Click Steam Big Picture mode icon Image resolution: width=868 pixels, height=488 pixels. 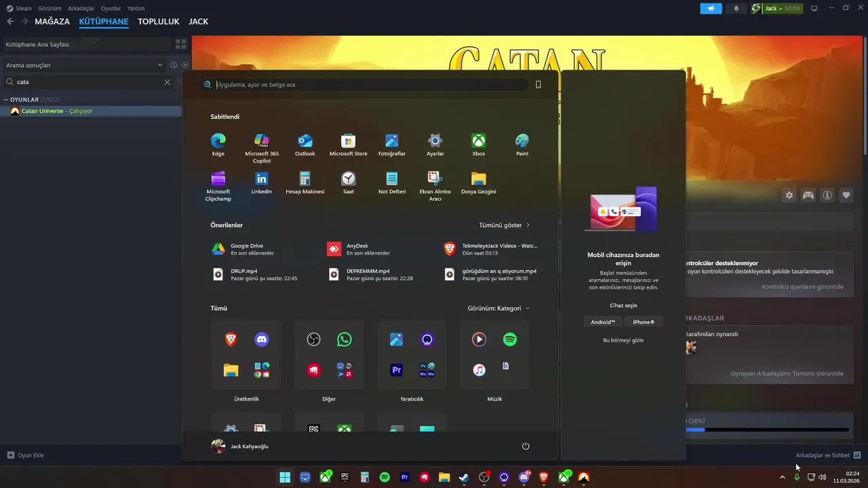tap(814, 8)
